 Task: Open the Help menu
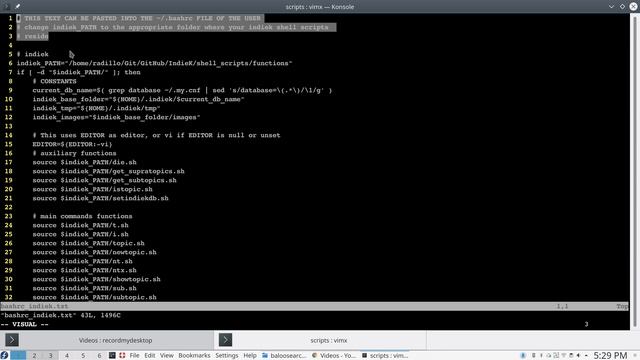[x=250, y=356]
